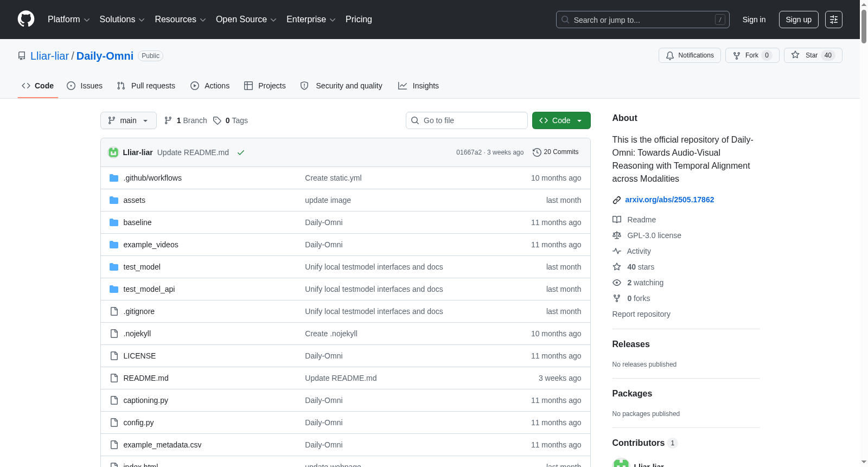Click the config.py file icon
868x467 pixels.
point(114,423)
